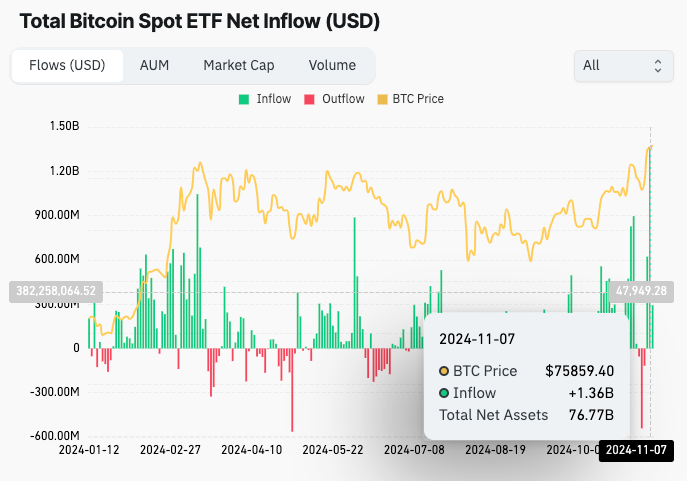The width and height of the screenshot is (687, 481).
Task: Click the yellow BTC Price dot in tooltip
Action: tap(444, 371)
